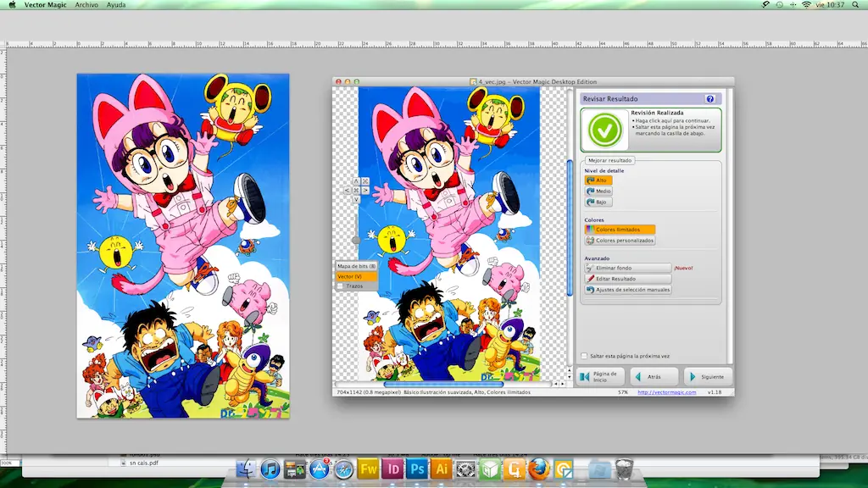Launch iTunes from the Dock
The width and height of the screenshot is (868, 488).
point(270,469)
